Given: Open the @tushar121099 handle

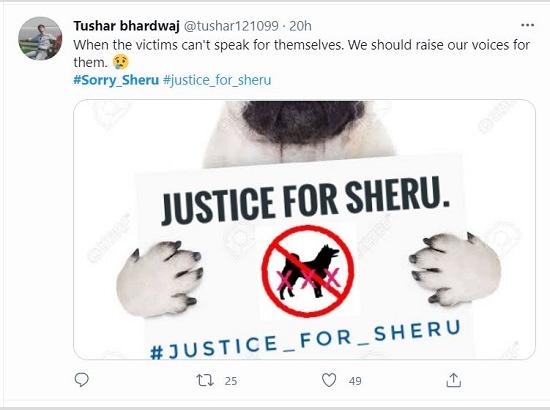Looking at the screenshot, I should (x=231, y=26).
